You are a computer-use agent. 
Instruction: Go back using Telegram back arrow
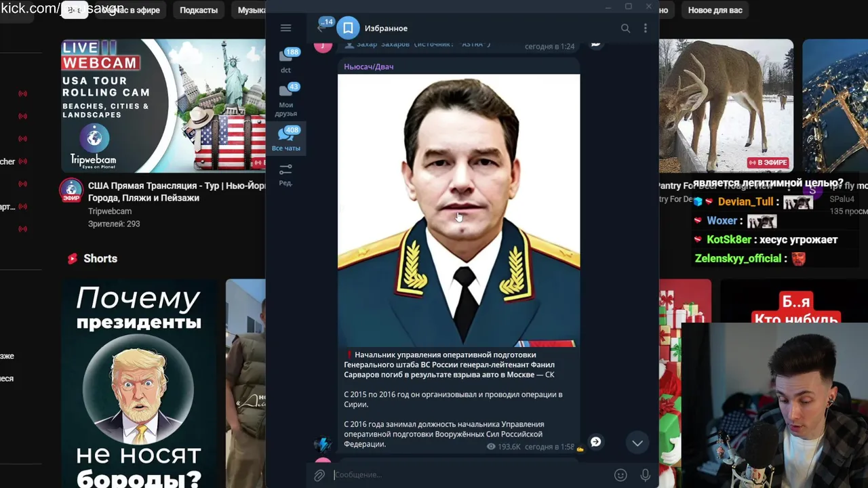(321, 28)
